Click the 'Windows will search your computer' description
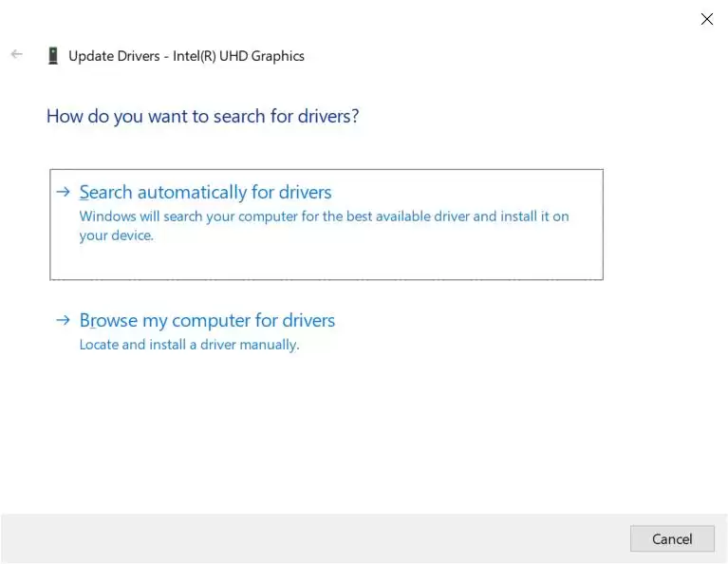This screenshot has width=728, height=564. tap(324, 216)
